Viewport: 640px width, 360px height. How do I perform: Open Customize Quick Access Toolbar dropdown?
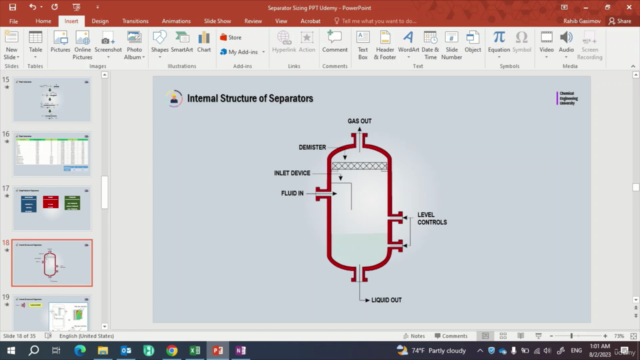click(97, 7)
